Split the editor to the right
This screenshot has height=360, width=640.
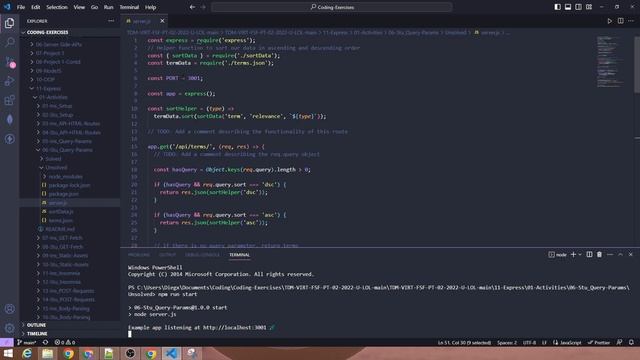[620, 21]
